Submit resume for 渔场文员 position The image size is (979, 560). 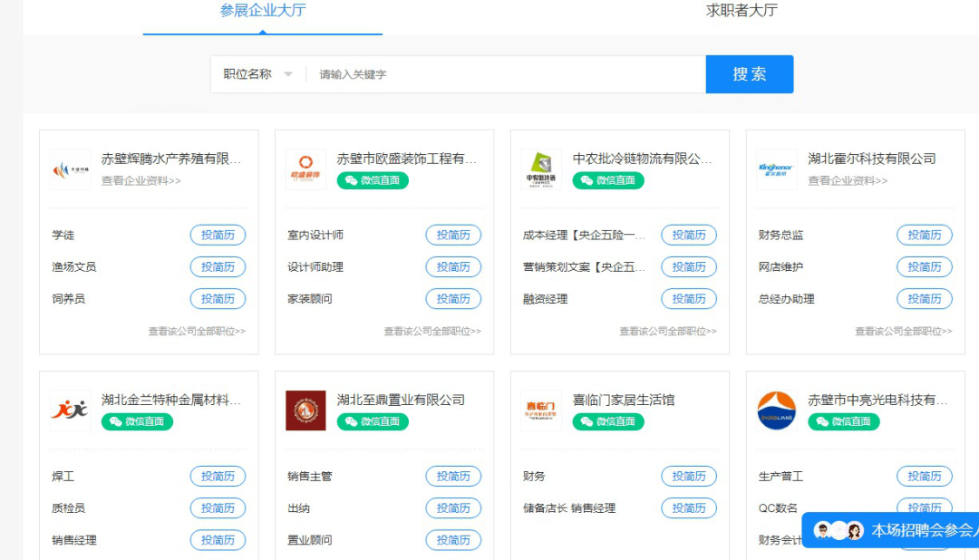(x=218, y=266)
